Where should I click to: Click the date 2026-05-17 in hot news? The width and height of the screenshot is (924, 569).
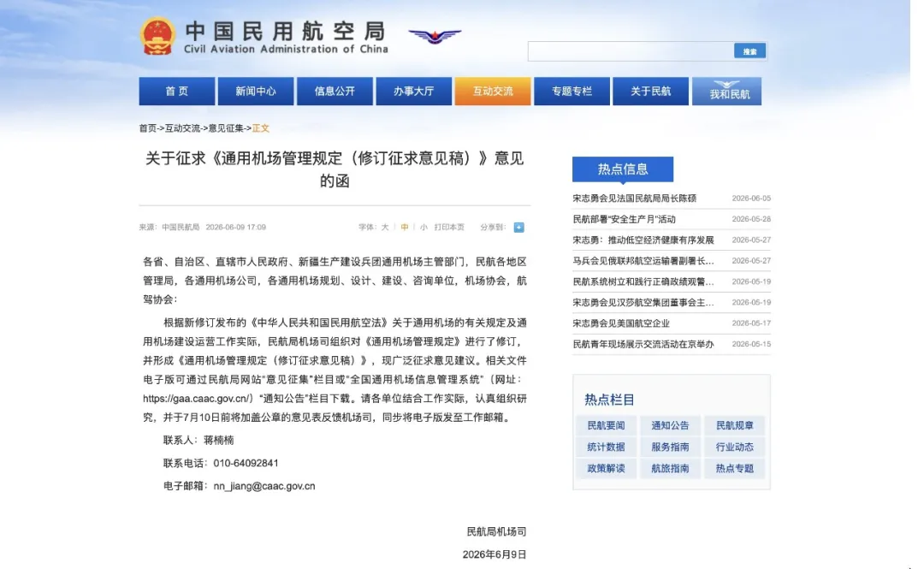pyautogui.click(x=751, y=323)
